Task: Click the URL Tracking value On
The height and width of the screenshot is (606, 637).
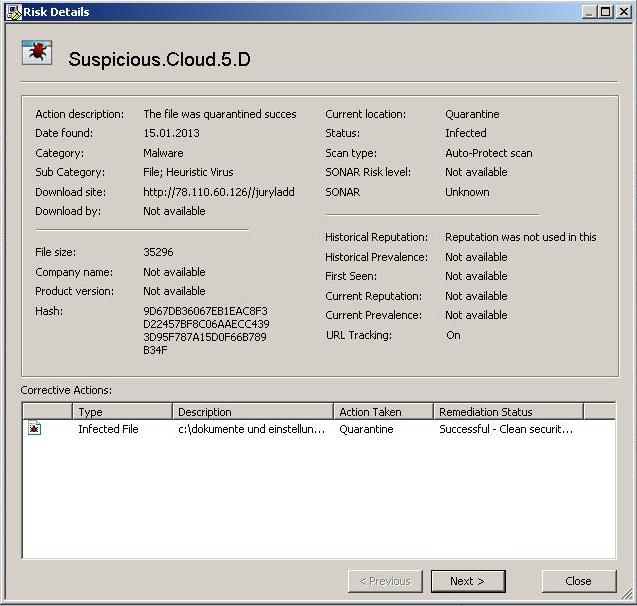Action: tap(453, 335)
